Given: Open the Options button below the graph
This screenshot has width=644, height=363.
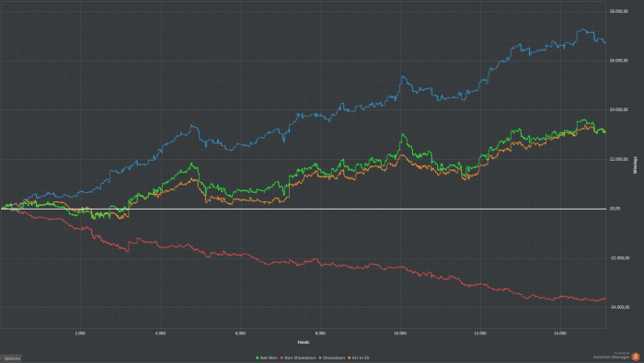Looking at the screenshot, I should 11,358.
